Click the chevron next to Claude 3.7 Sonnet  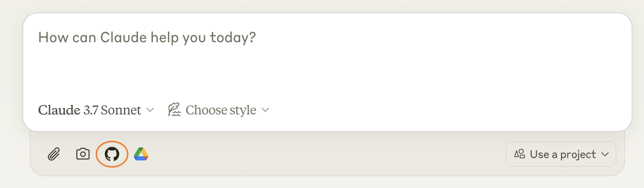[x=150, y=110]
